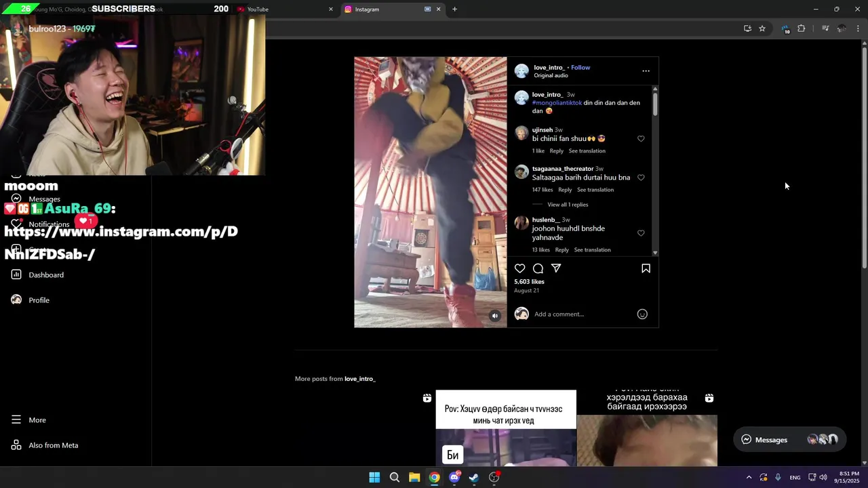View the 147 likes on tsagaanaa's comment
Viewport: 868px width, 488px height.
point(542,190)
